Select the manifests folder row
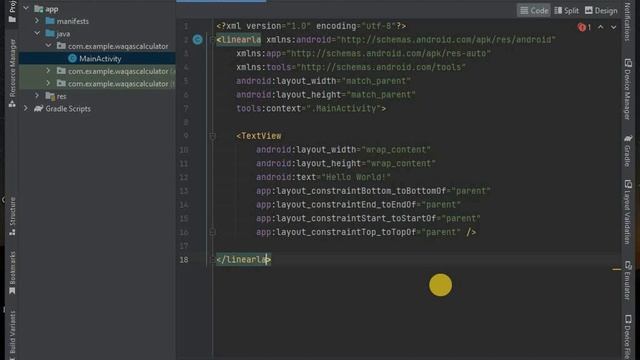This screenshot has width=640, height=360. pyautogui.click(x=97, y=21)
